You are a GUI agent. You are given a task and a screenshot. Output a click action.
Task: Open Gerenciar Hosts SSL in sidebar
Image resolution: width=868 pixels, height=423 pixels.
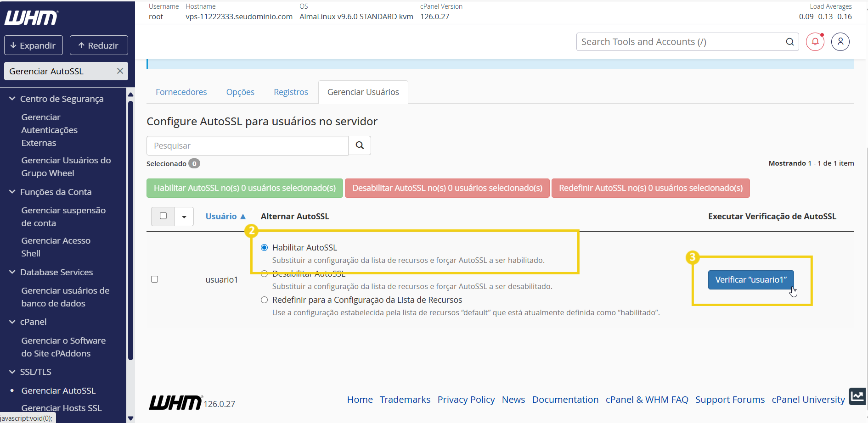pos(62,408)
